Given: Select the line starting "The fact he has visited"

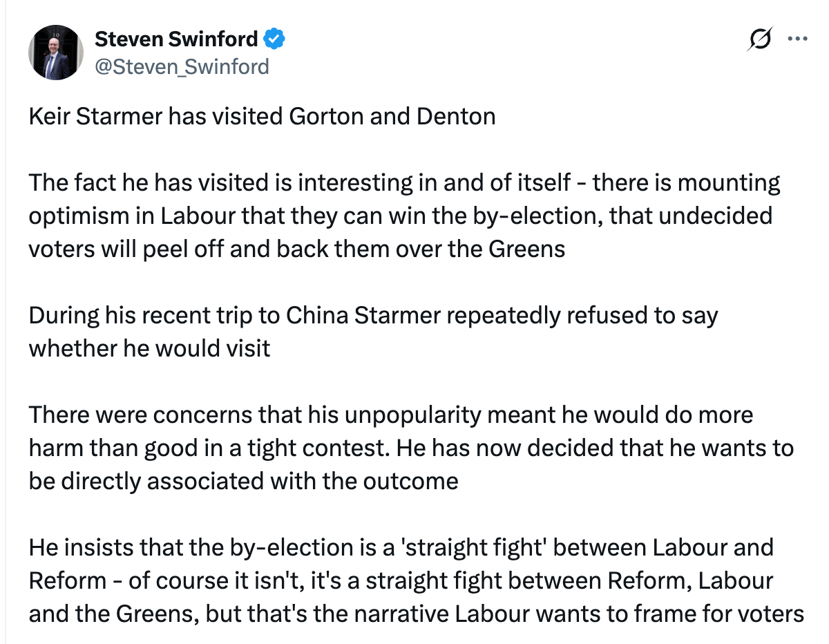Looking at the screenshot, I should 404,183.
